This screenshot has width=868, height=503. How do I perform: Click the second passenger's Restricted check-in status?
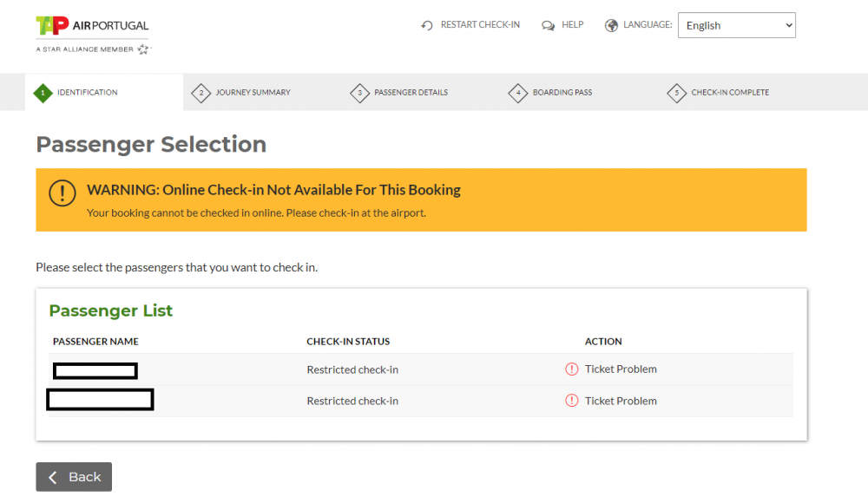coord(352,402)
